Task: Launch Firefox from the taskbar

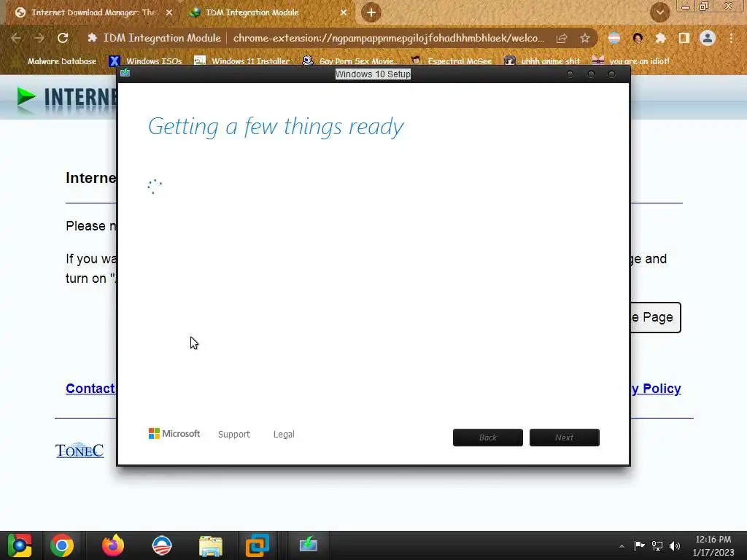Action: [113, 545]
